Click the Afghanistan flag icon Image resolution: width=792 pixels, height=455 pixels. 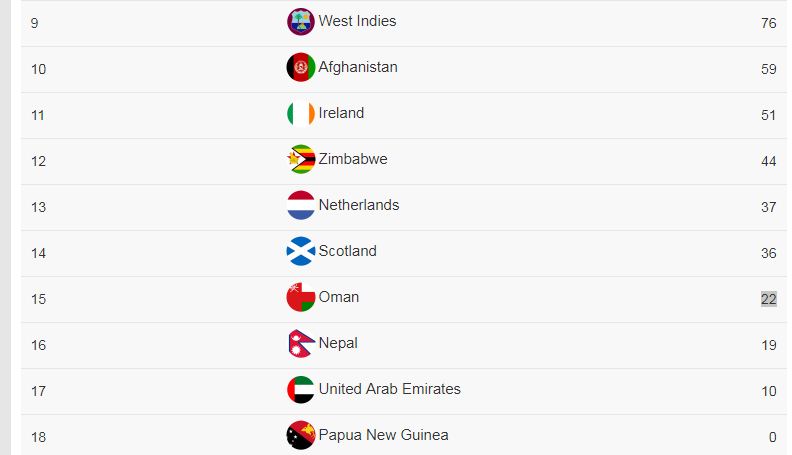pyautogui.click(x=301, y=67)
